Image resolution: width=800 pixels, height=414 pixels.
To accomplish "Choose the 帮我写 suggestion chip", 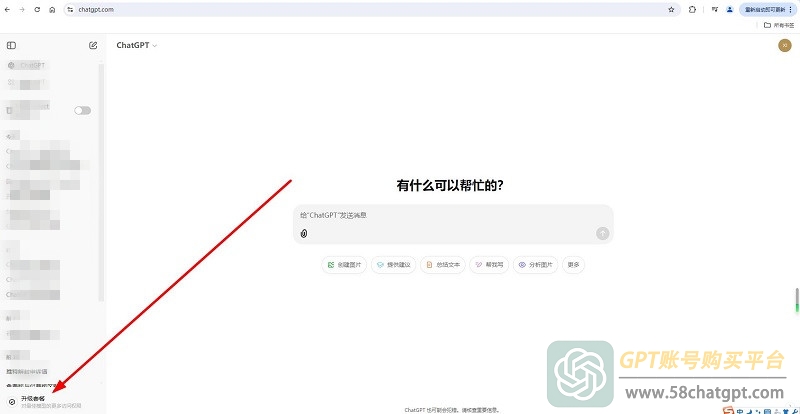I will pos(489,265).
